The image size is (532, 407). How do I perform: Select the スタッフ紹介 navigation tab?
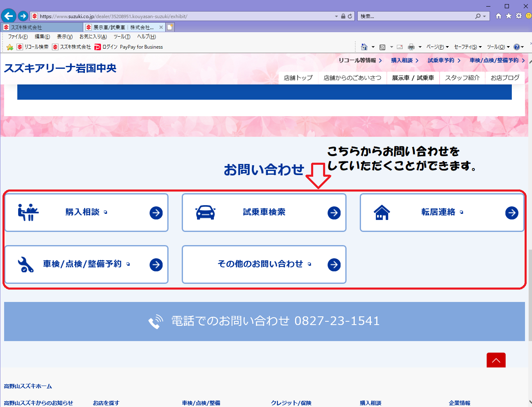462,78
